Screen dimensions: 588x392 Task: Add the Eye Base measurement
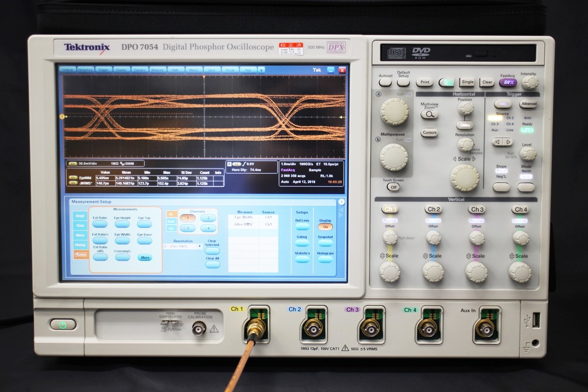pos(144,240)
